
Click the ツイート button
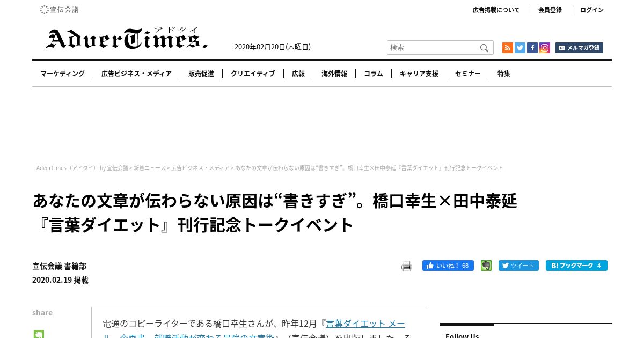coord(518,266)
